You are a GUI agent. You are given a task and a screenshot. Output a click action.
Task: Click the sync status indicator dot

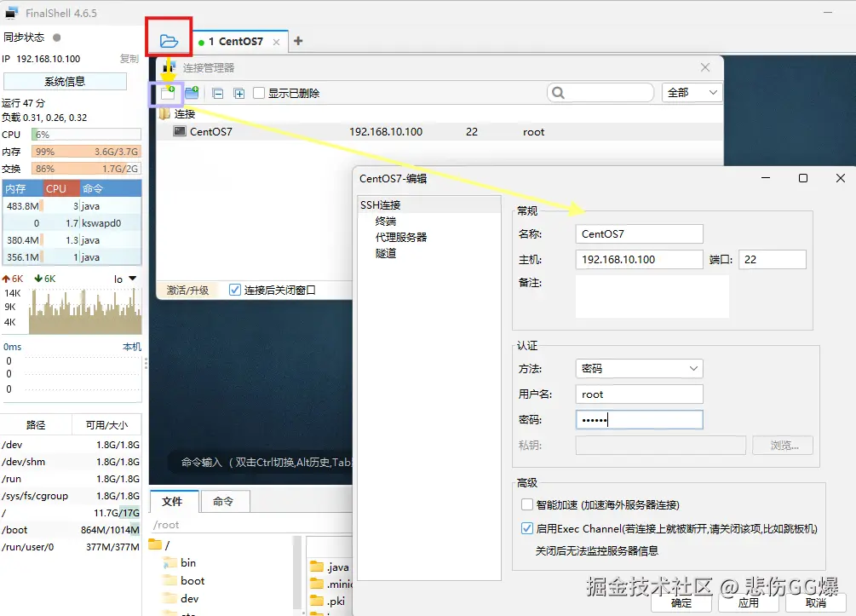pyautogui.click(x=56, y=37)
